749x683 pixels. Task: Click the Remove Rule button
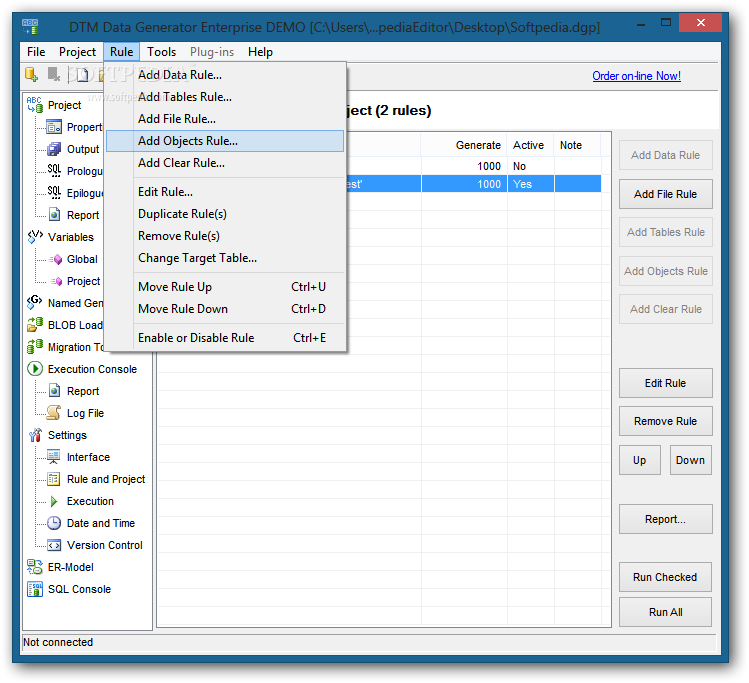click(x=665, y=421)
